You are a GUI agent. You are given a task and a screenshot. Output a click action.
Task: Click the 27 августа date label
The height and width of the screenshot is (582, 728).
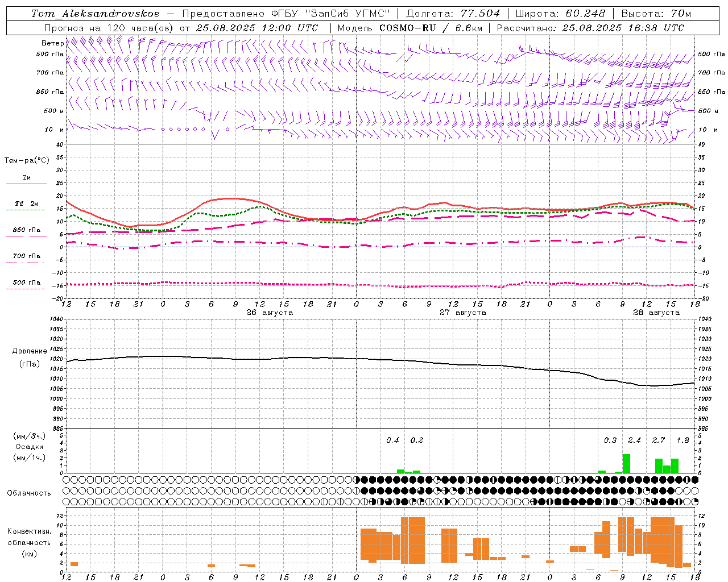(463, 313)
